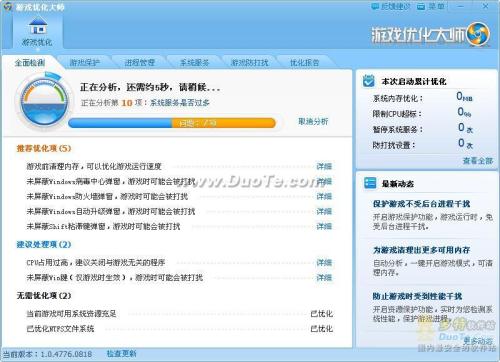Switch to the 优化报告 tab
This screenshot has width=500, height=362.
point(304,63)
